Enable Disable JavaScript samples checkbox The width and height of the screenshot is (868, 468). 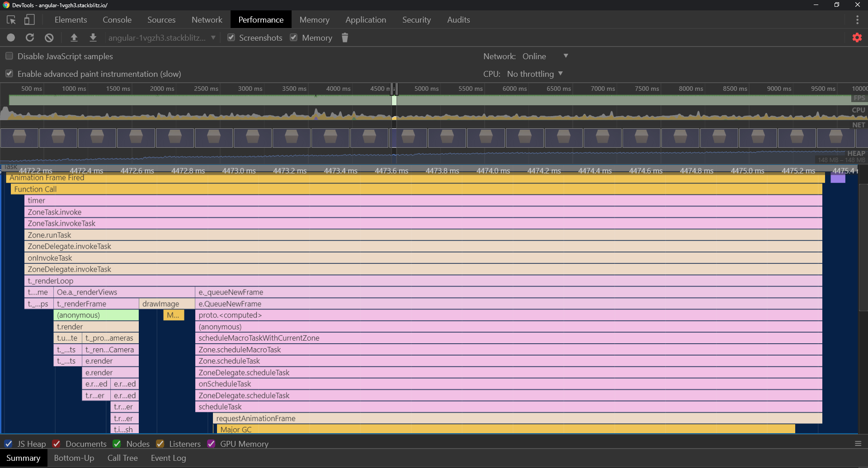tap(9, 56)
